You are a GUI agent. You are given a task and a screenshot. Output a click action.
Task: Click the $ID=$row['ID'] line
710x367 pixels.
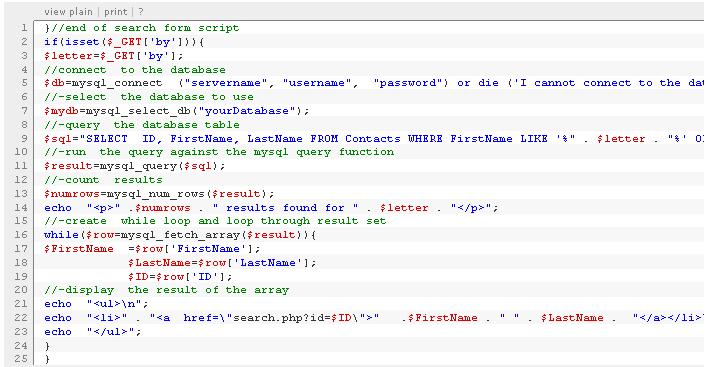(x=180, y=276)
